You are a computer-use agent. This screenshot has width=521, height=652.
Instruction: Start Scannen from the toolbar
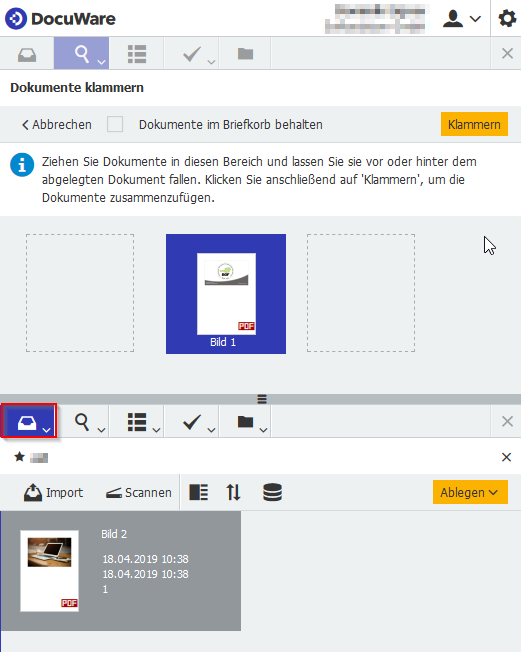pos(138,493)
